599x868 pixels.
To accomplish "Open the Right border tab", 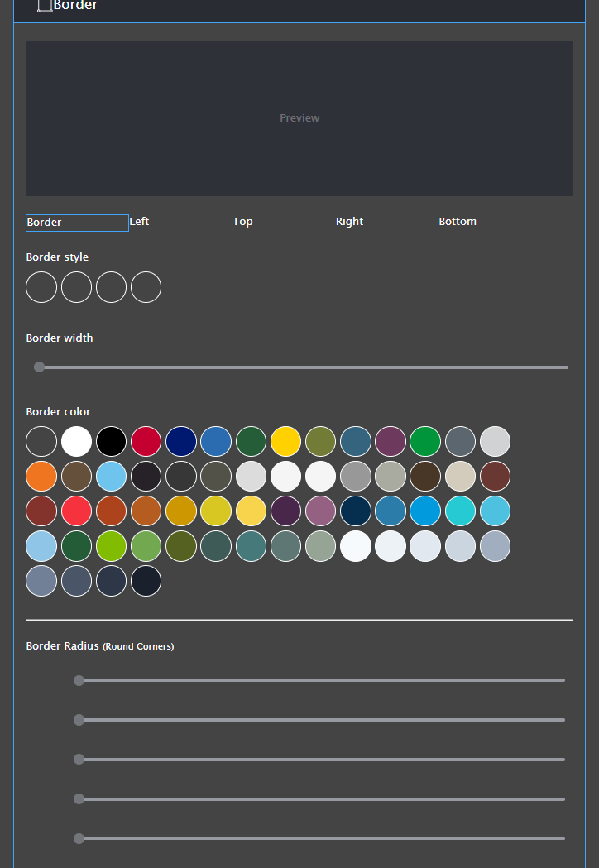I will click(x=349, y=222).
